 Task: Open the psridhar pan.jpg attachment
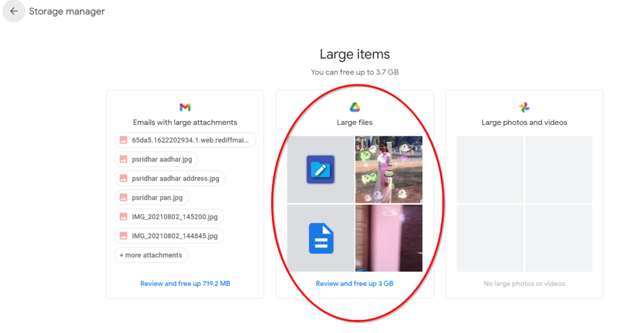(x=152, y=198)
